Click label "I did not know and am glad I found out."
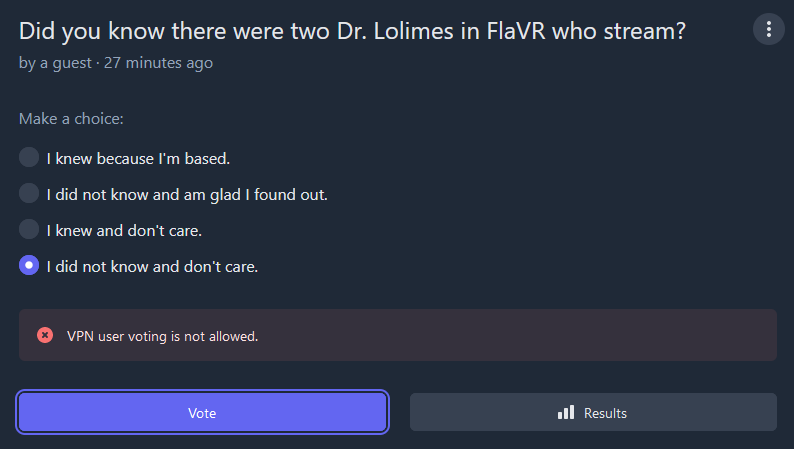 tap(187, 195)
